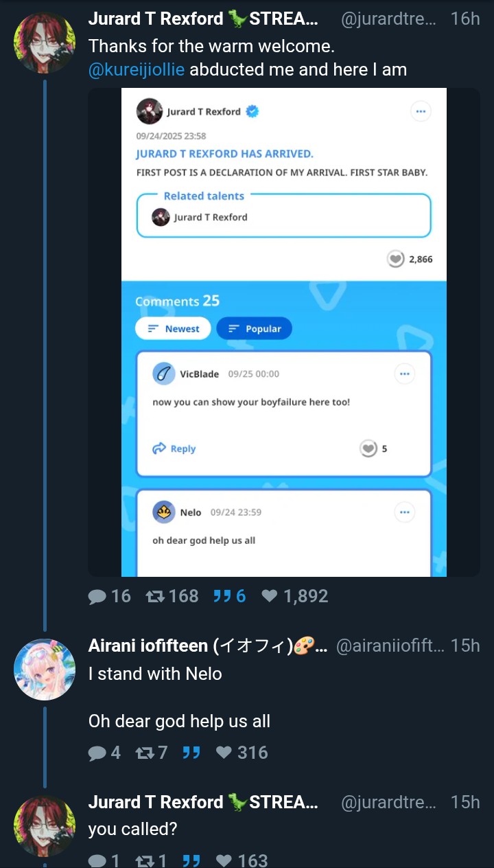Like Airani's tweet with 316 likes
Screen dimensions: 494x868
242,753
